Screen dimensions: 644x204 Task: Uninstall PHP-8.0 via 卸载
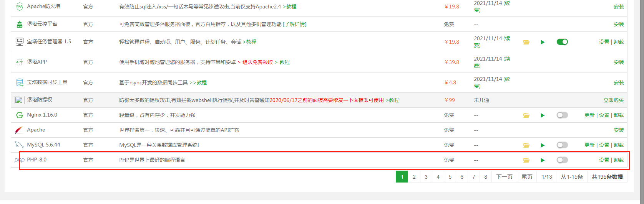619,160
